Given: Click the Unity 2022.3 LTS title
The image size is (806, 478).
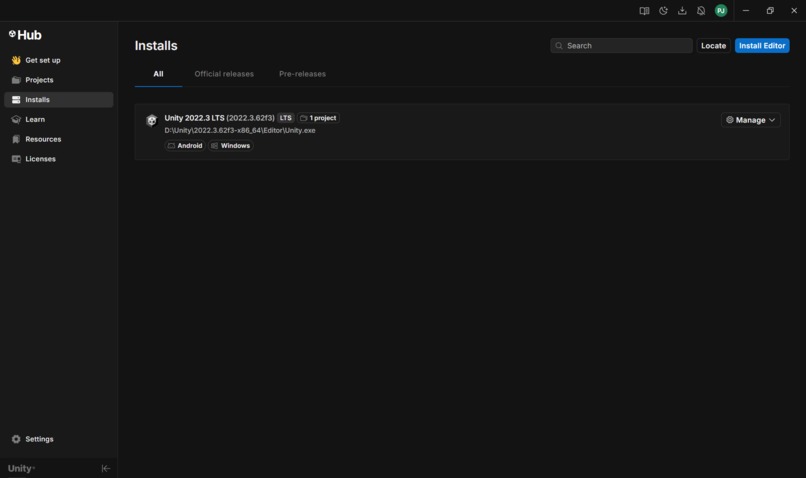Looking at the screenshot, I should tap(194, 118).
